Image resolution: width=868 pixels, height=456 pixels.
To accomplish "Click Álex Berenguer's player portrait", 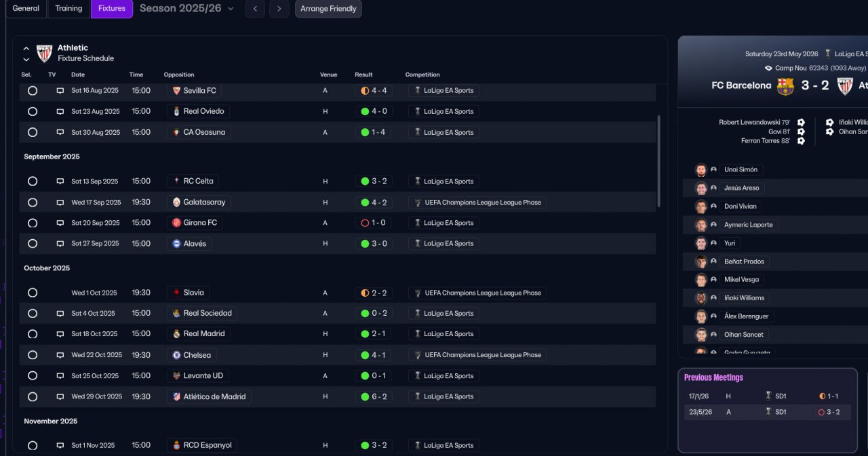I will 701,316.
